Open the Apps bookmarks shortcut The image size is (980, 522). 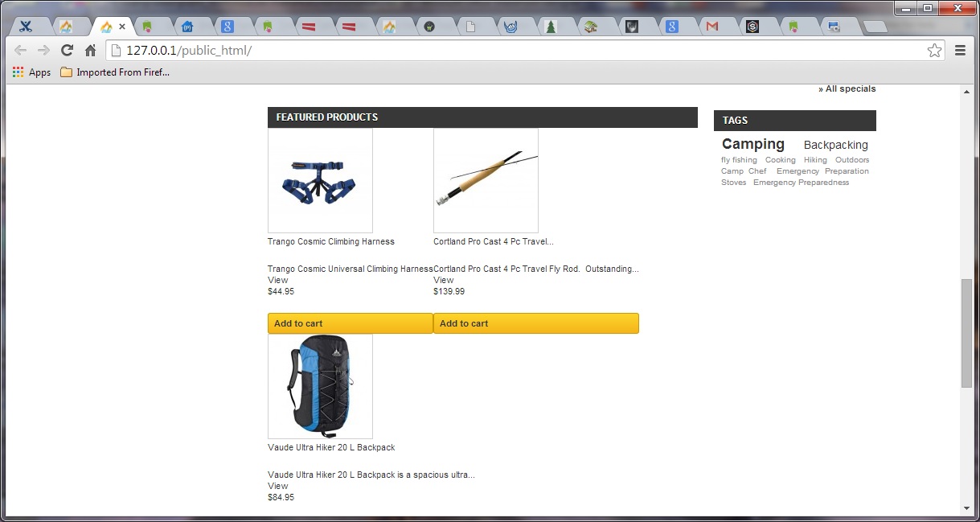pos(32,72)
